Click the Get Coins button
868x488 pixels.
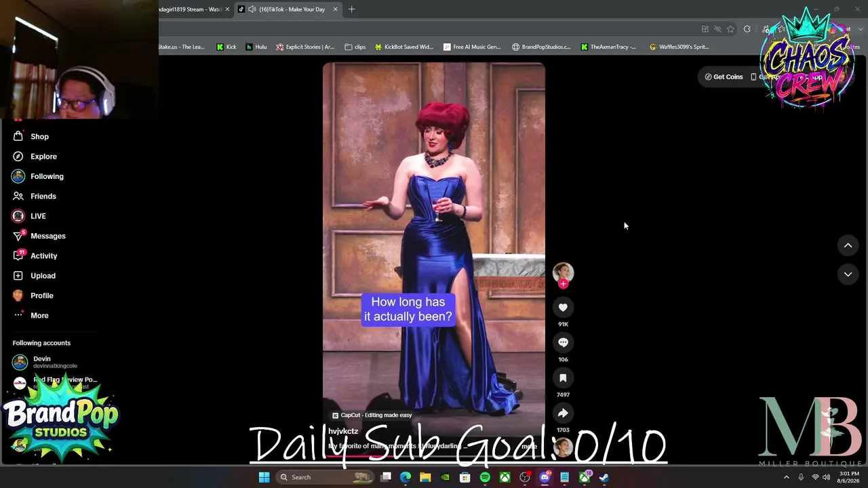click(x=724, y=77)
